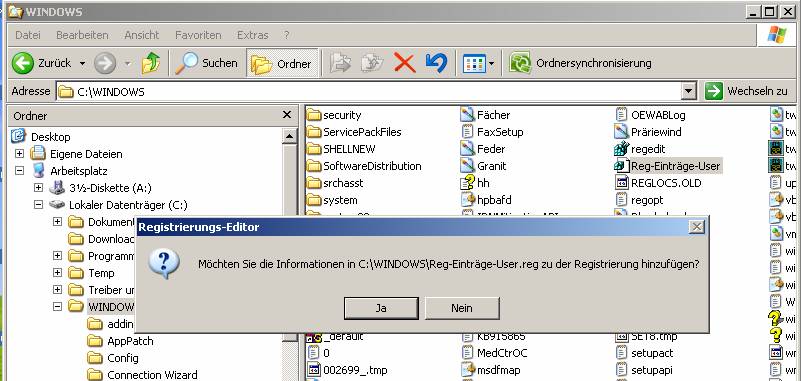Select the security folder icon

tap(313, 115)
